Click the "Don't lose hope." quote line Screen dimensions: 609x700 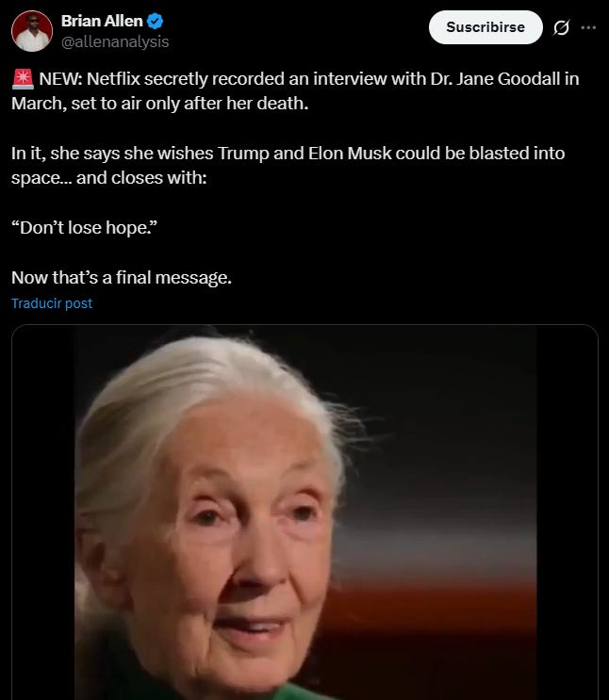85,228
